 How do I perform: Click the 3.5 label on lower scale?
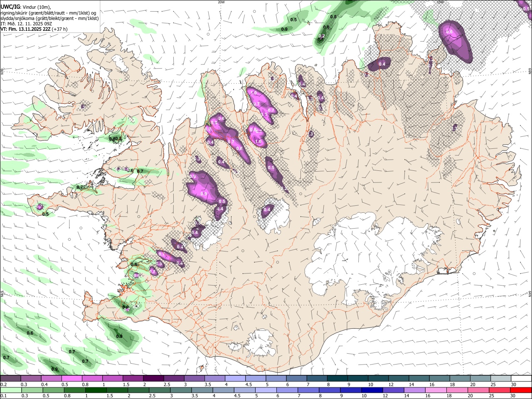(195, 396)
